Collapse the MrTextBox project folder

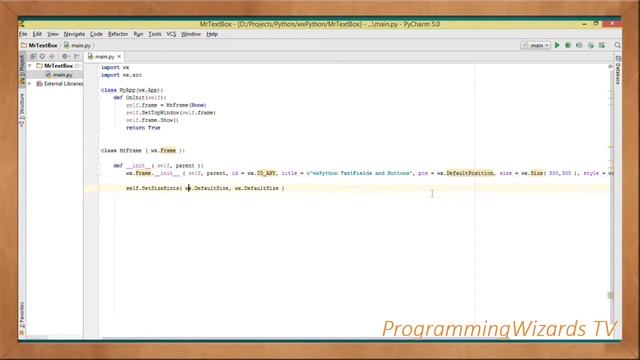30,66
